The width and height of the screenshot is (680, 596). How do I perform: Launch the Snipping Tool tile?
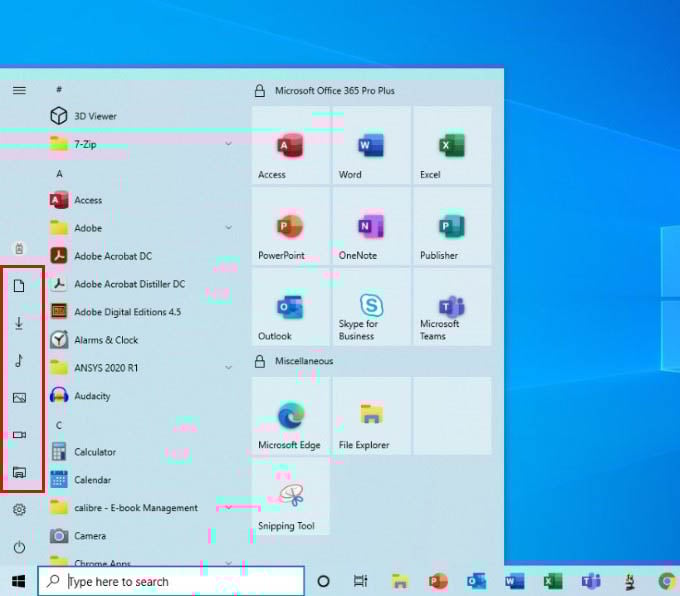(x=291, y=497)
